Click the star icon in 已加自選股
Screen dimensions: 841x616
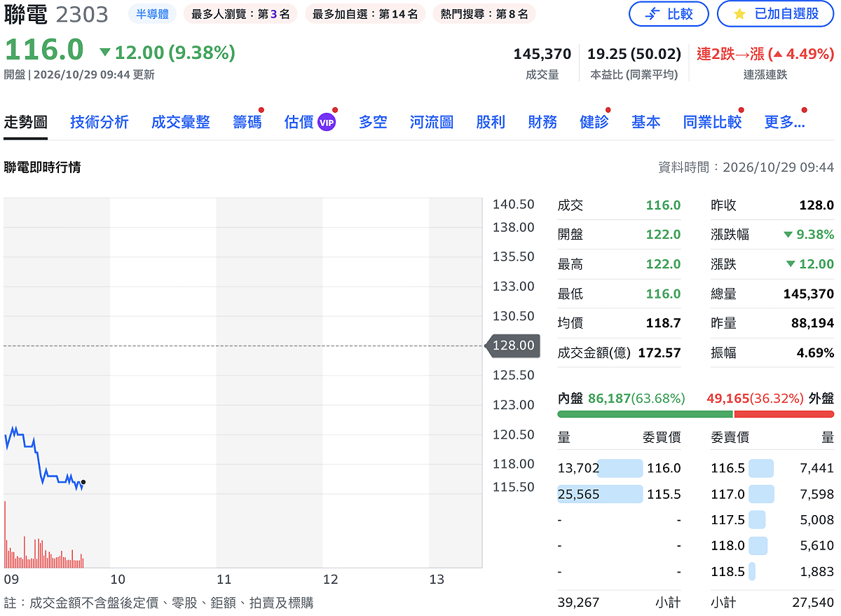click(740, 14)
